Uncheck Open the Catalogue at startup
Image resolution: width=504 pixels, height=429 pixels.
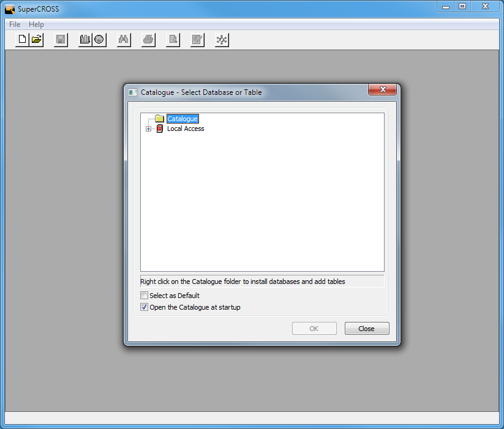145,307
